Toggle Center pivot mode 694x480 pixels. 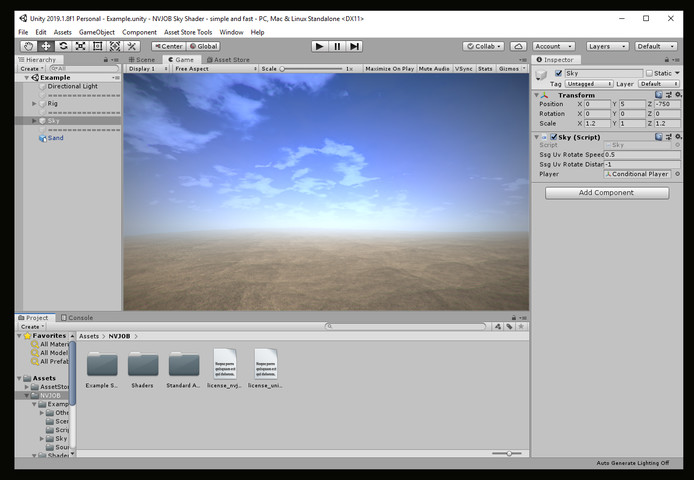coord(169,46)
